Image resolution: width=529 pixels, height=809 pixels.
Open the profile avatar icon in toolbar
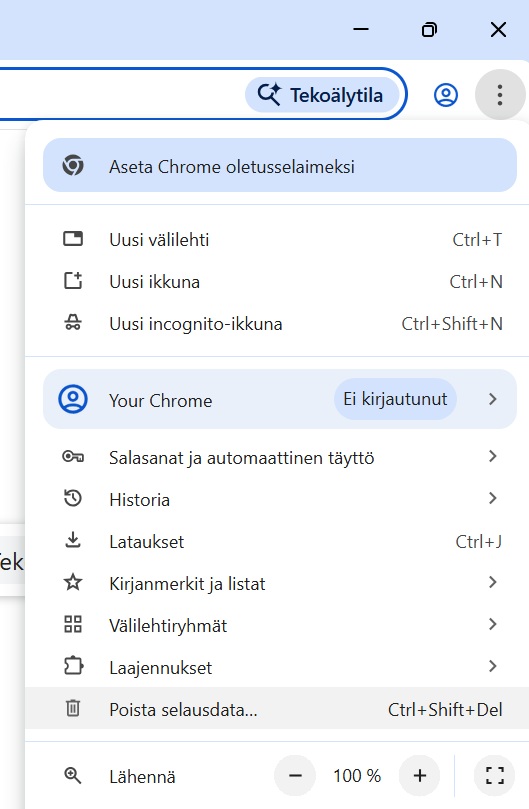pyautogui.click(x=445, y=95)
